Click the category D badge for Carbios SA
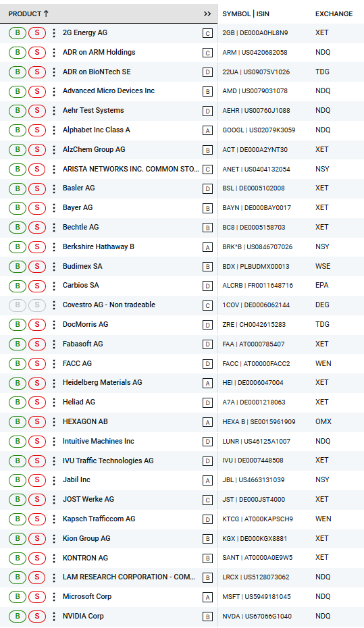Screen dimensions: 364x628 (207, 286)
